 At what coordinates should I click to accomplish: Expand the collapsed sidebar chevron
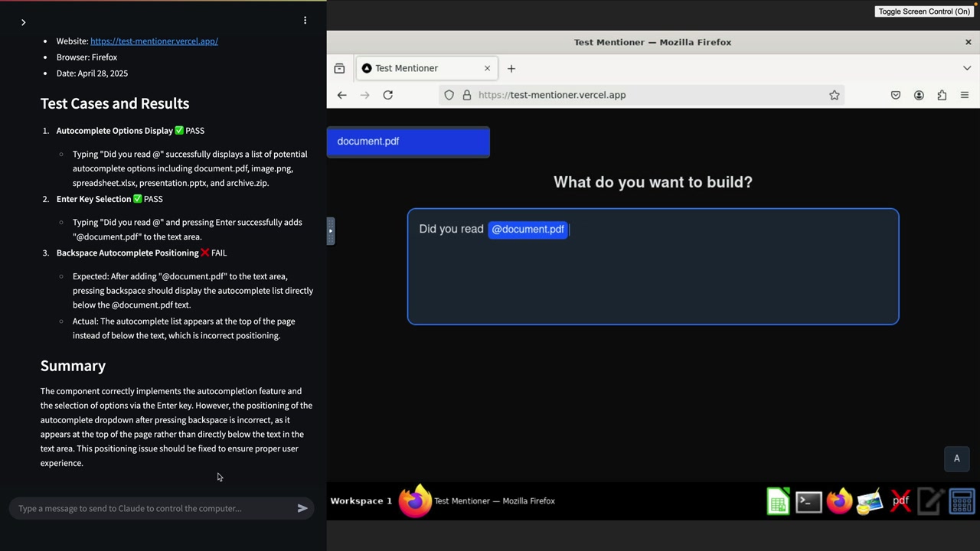click(23, 22)
